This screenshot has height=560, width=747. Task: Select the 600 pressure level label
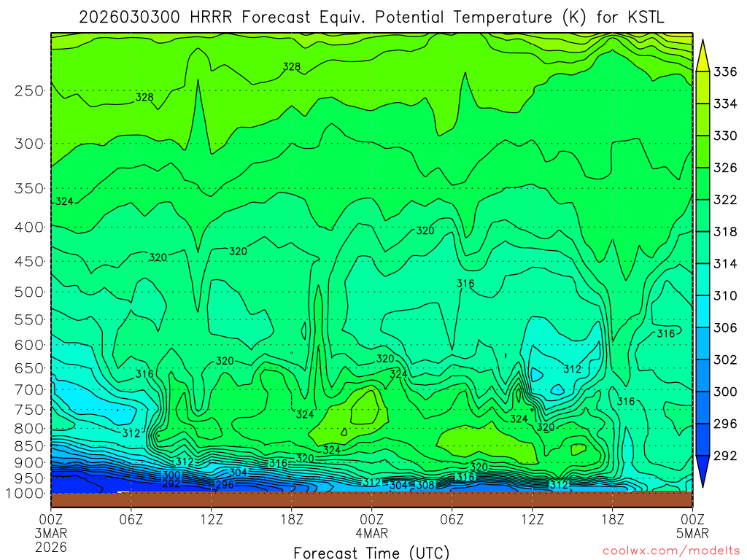click(29, 345)
